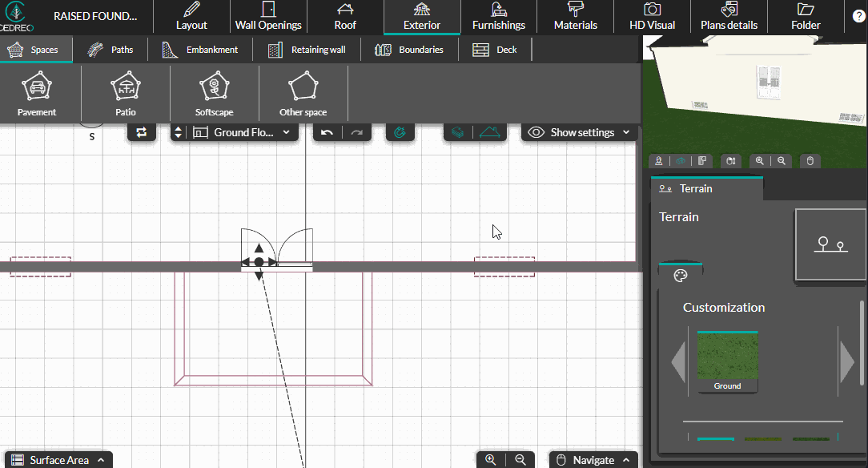
Task: Undo the last action
Action: (x=326, y=132)
